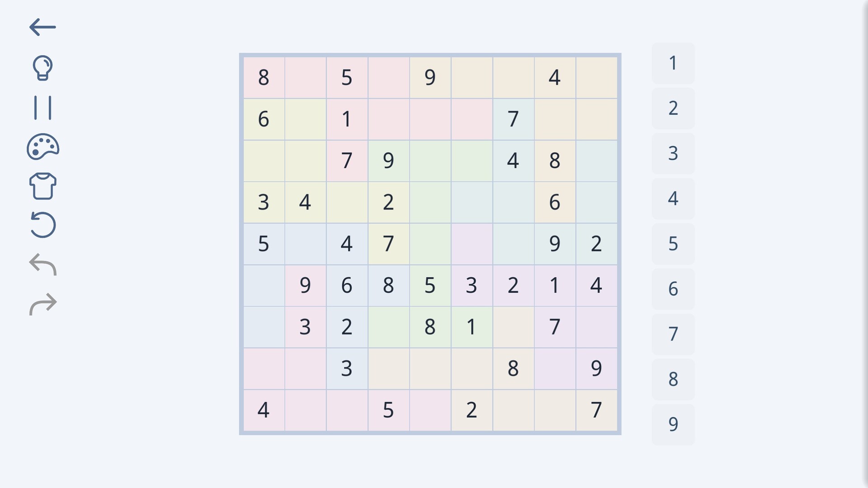Screen dimensions: 868x488
Task: Open the color palette icon
Action: click(42, 147)
